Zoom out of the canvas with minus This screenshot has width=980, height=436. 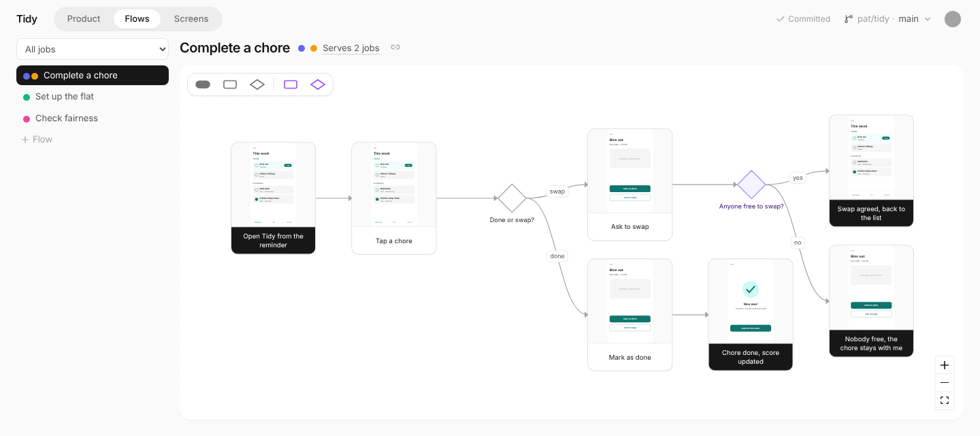945,383
